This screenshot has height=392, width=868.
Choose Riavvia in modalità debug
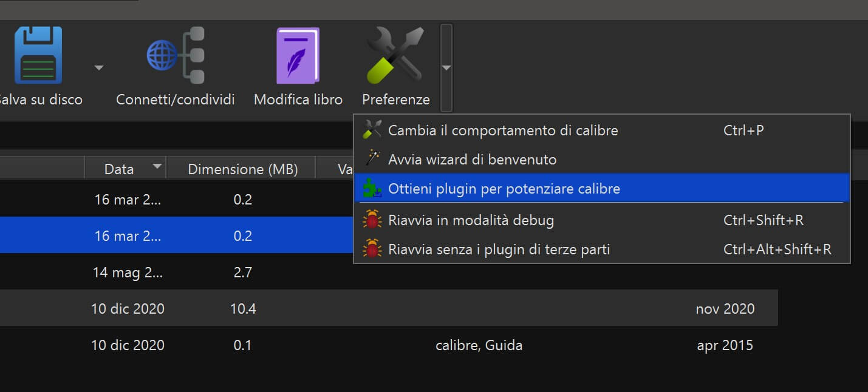471,220
